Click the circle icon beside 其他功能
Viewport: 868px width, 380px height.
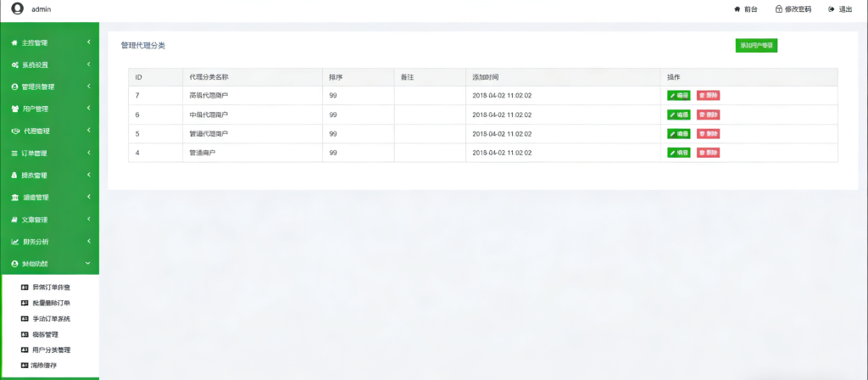[x=15, y=265]
